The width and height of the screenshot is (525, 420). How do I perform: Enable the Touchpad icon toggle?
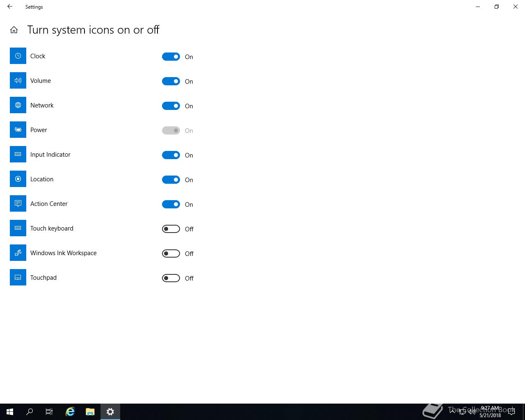pos(171,278)
